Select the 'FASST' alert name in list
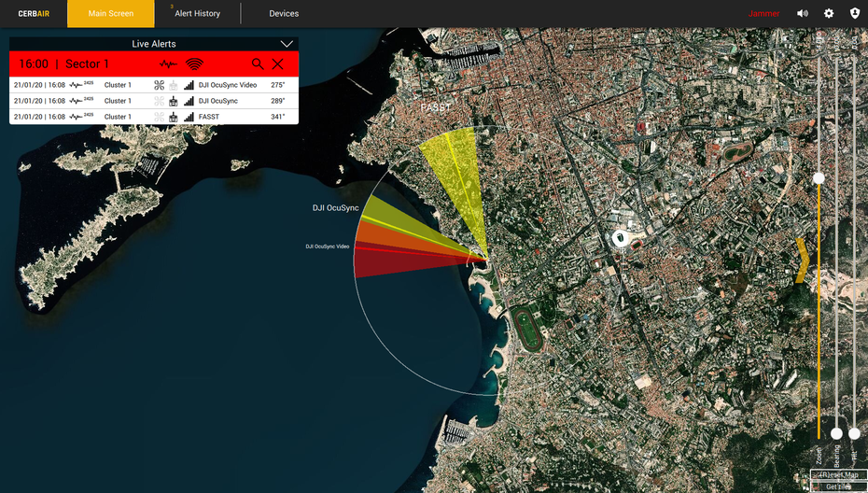 click(209, 117)
